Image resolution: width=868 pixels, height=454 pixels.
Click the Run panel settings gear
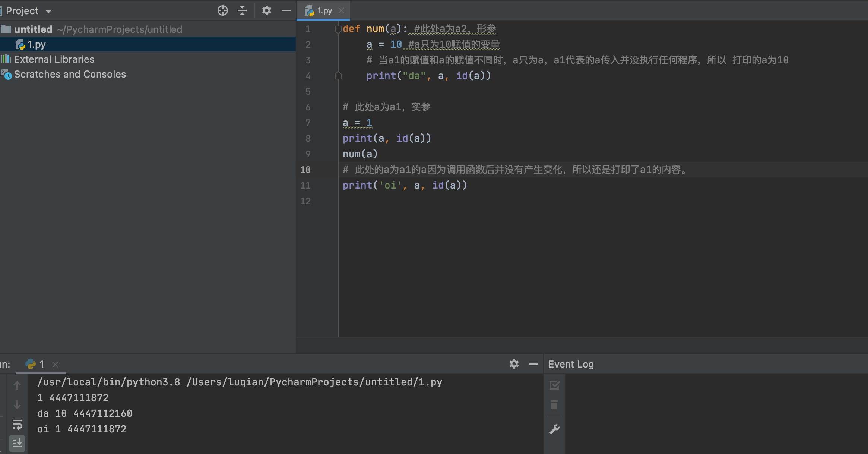click(x=514, y=364)
